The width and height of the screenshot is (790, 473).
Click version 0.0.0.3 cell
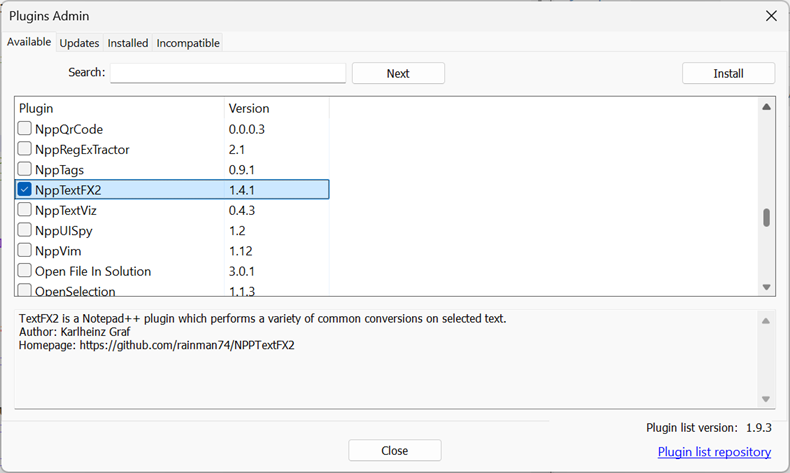pos(246,129)
